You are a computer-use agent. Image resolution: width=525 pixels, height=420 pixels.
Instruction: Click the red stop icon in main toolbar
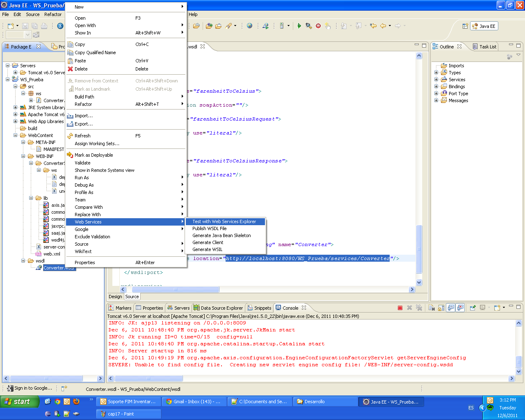(318, 26)
